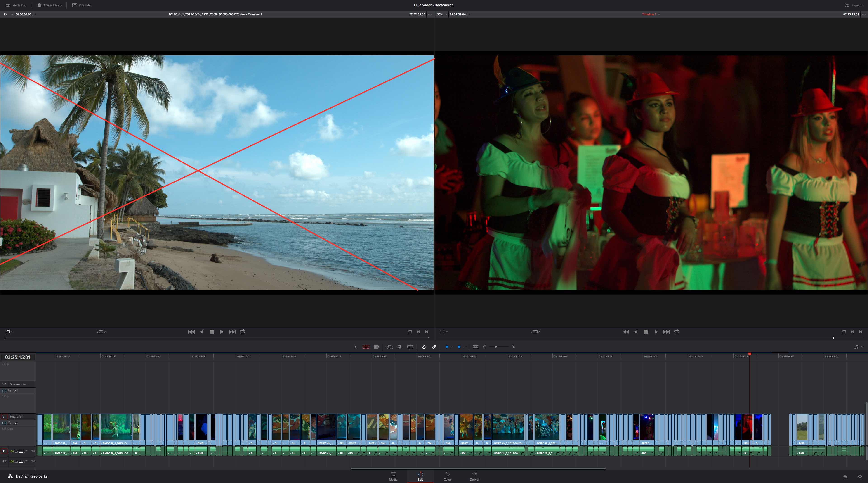Open the audio music note options dropdown

pos(859,347)
